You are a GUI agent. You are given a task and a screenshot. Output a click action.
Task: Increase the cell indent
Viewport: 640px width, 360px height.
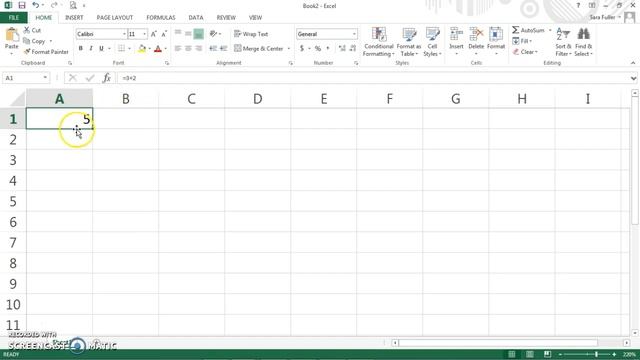223,48
